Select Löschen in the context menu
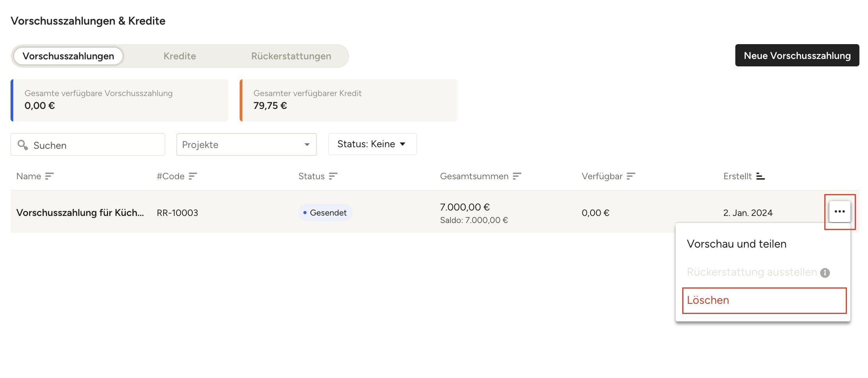 708,300
